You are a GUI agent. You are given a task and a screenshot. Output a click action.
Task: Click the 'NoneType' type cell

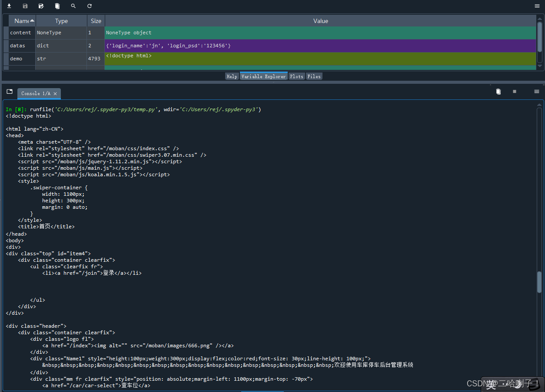tap(61, 33)
